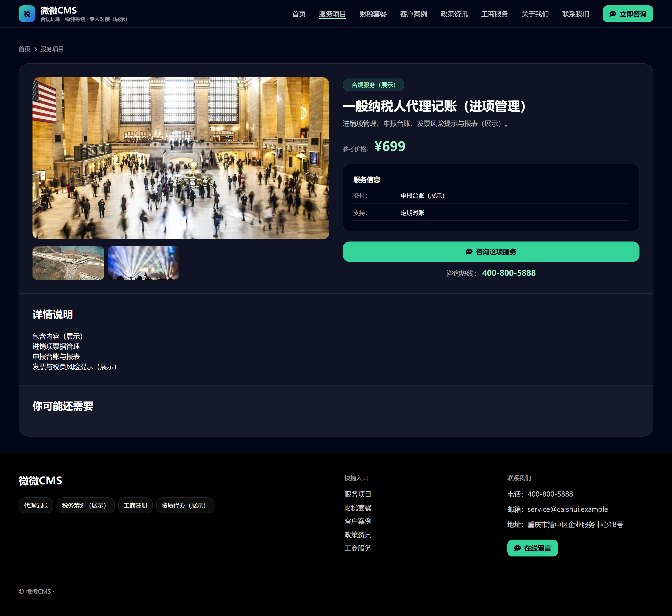The height and width of the screenshot is (616, 672).
Task: Click the main Grand Central station image
Action: (181, 158)
